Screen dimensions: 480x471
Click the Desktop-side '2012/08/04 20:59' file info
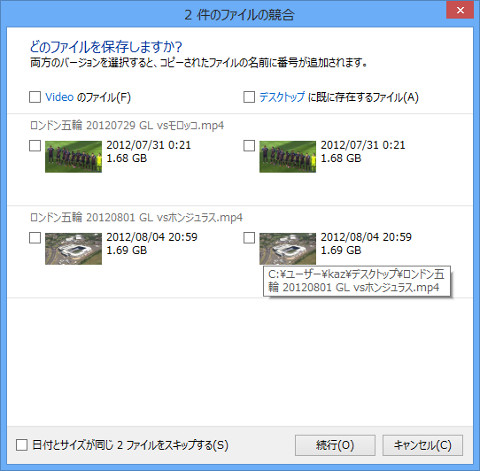tap(366, 237)
